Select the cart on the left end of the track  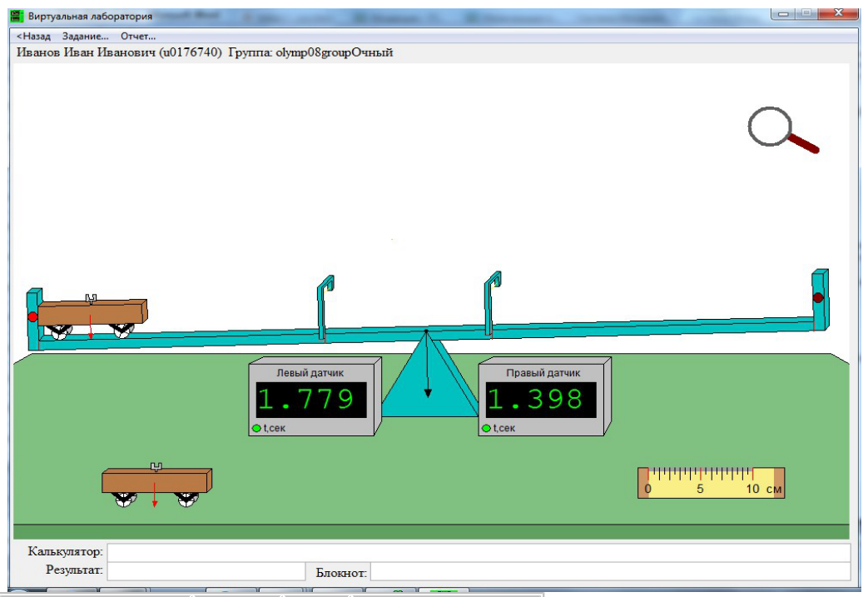pos(93,317)
